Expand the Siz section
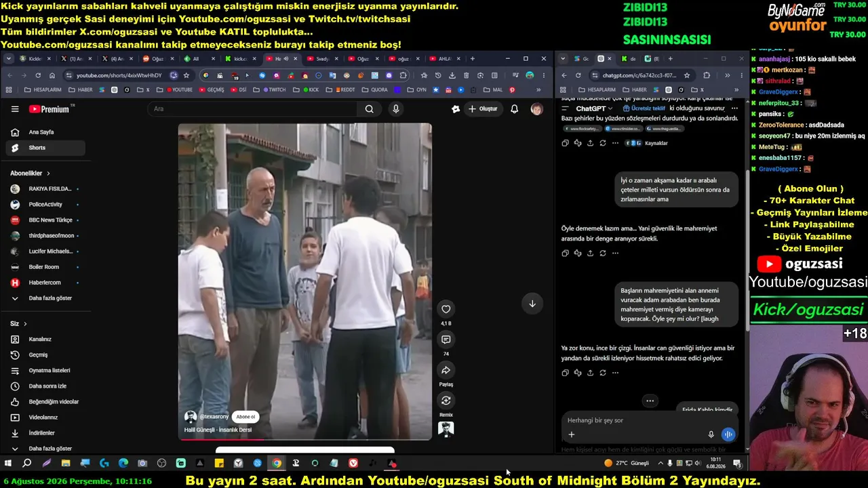The image size is (868, 488). point(19,324)
